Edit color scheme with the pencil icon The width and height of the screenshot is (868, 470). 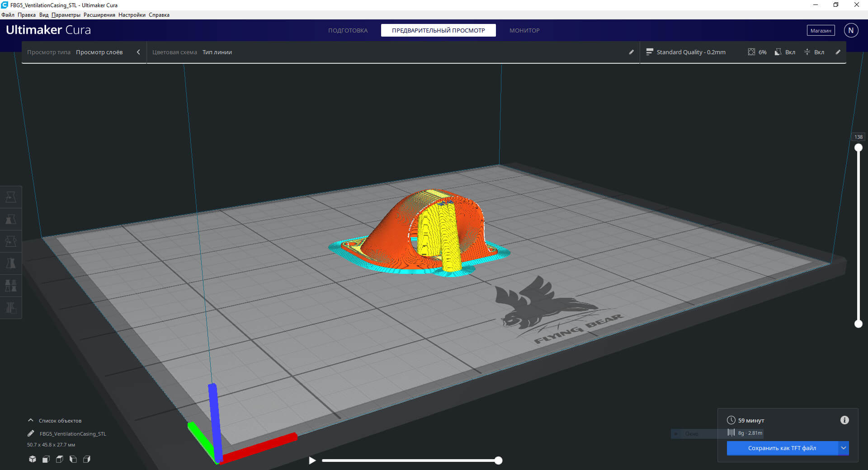click(631, 52)
